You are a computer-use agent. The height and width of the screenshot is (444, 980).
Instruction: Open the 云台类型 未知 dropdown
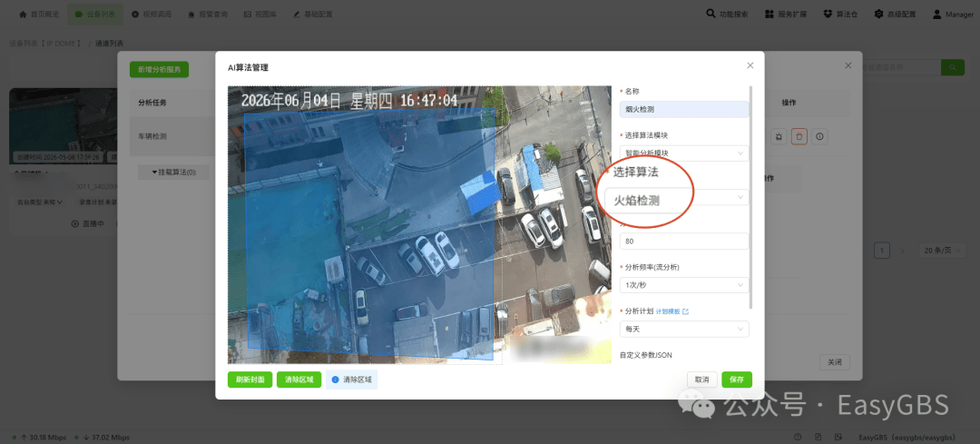point(39,202)
